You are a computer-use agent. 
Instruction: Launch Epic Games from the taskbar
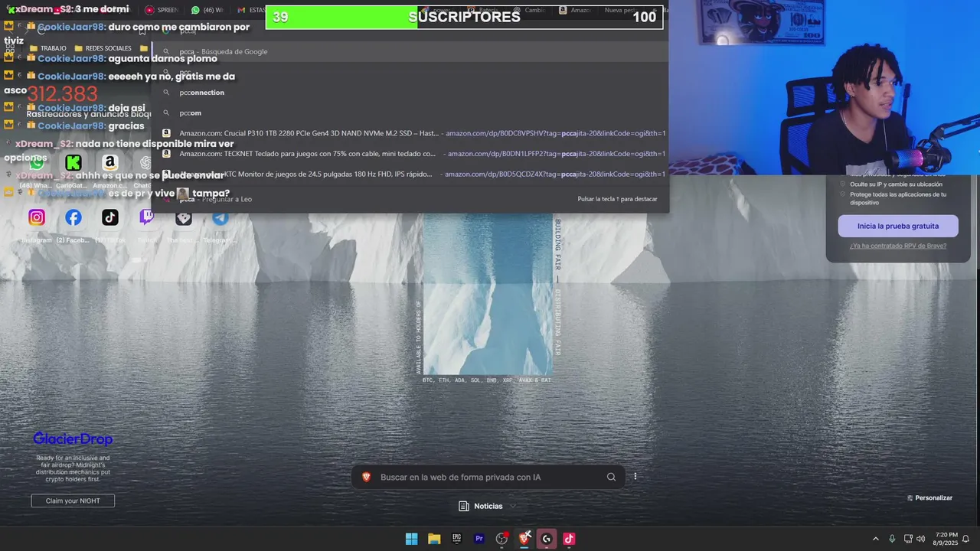click(456, 539)
